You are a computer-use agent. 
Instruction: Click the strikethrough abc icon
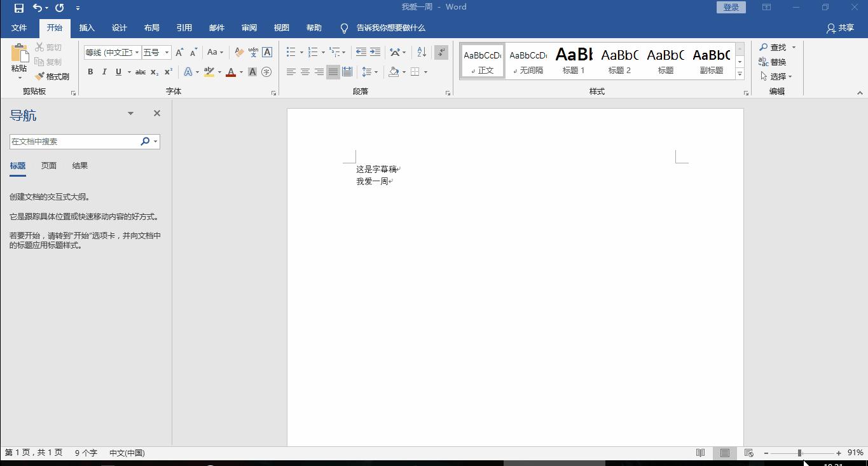pos(141,72)
